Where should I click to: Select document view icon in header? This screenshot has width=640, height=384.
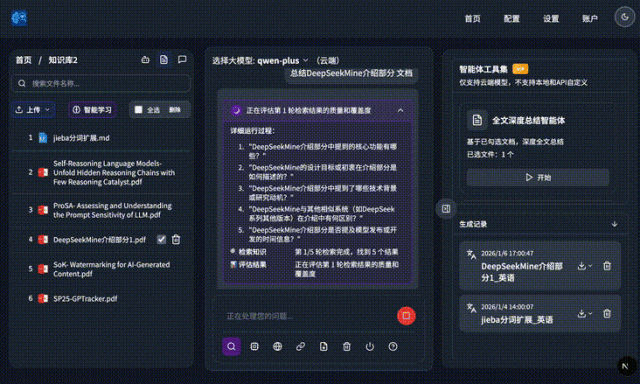[x=164, y=60]
